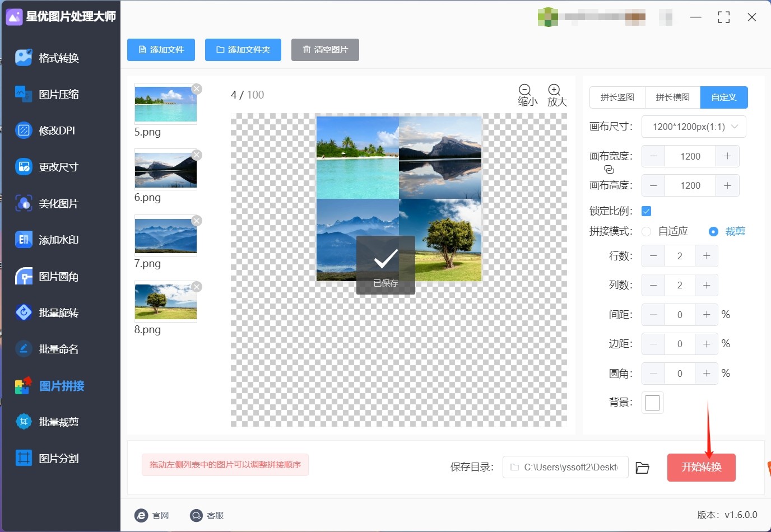Click the zoom out (缩小) magnifier icon
Screen dimensions: 771x532
(525, 90)
